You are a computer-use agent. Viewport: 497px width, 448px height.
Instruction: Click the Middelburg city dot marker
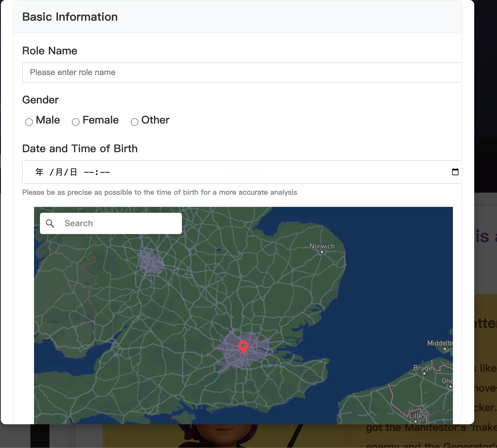coord(445,349)
